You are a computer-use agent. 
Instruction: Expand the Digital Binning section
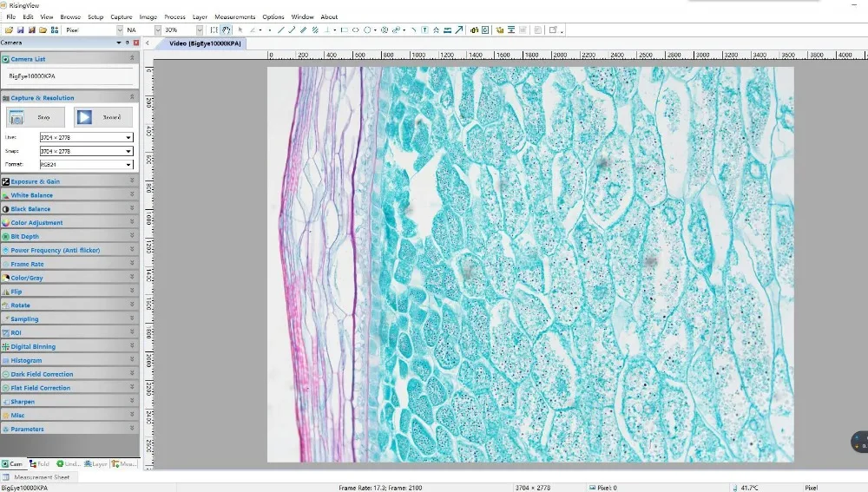[69, 346]
